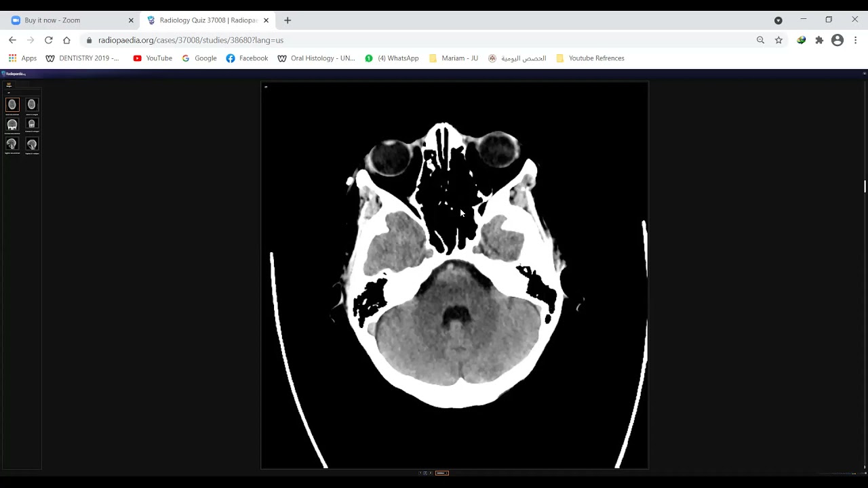Open the Chrome profile avatar
Screen dimensions: 868x488
(x=837, y=40)
